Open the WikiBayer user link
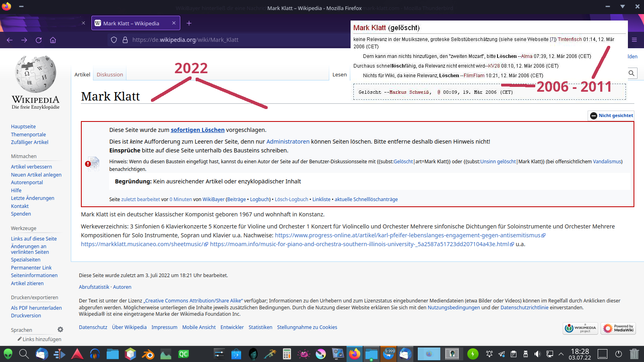 click(x=213, y=200)
